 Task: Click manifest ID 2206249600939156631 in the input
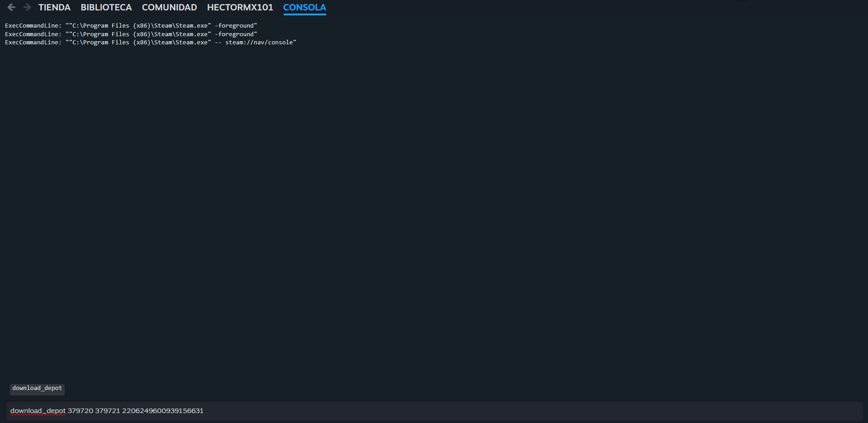tap(163, 411)
